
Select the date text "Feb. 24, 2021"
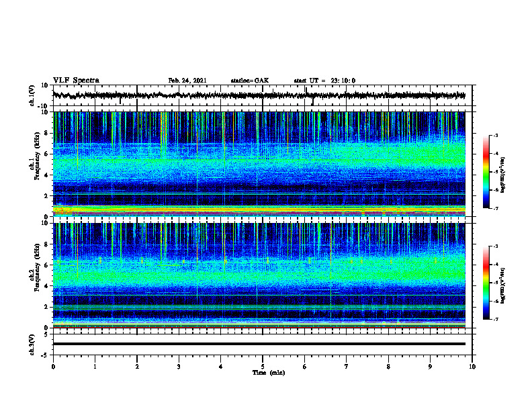point(187,81)
